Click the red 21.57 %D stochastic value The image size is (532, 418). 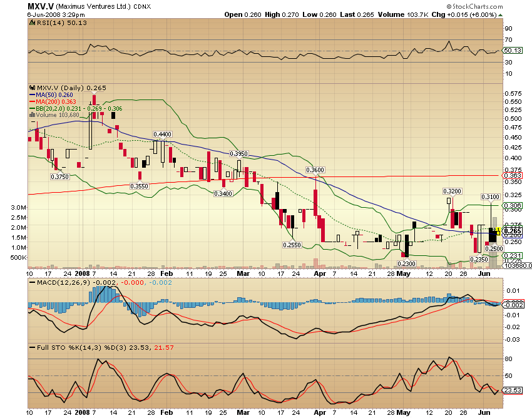point(164,348)
